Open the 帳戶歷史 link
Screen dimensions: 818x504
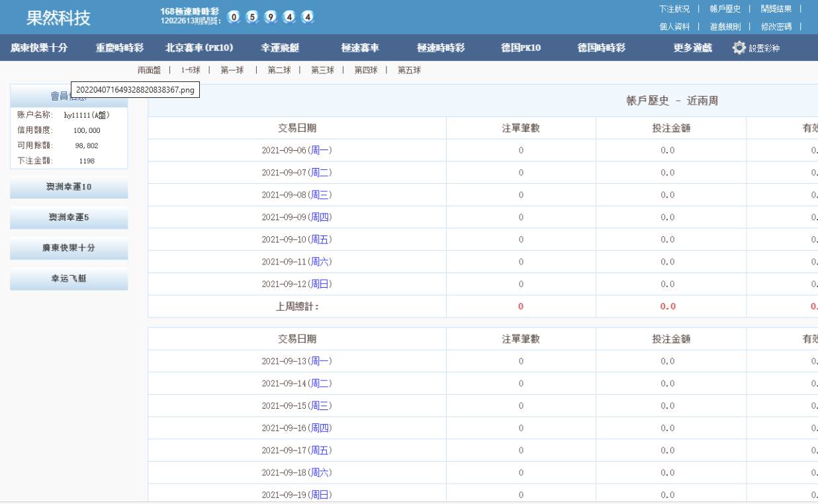tap(725, 9)
